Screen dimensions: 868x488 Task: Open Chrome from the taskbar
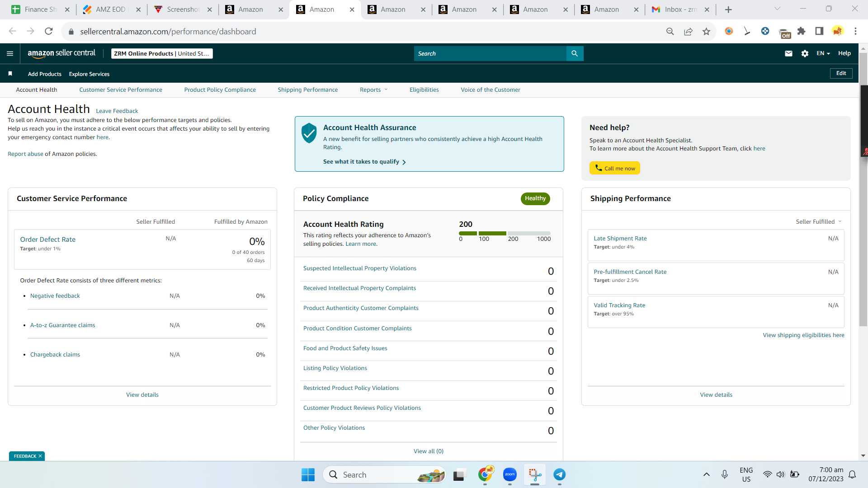pyautogui.click(x=486, y=474)
